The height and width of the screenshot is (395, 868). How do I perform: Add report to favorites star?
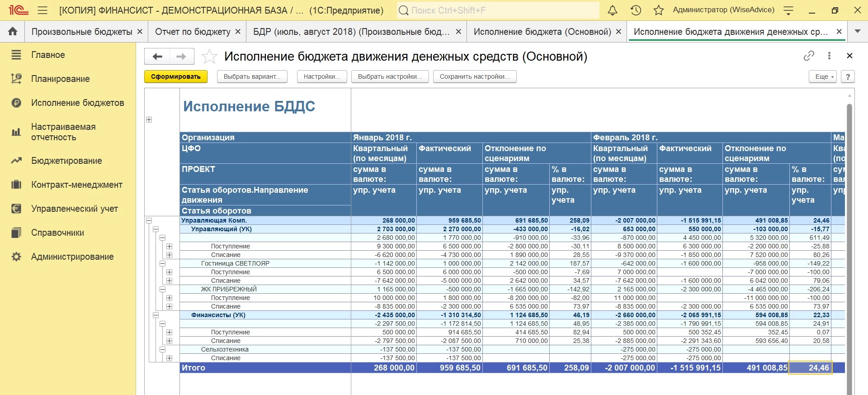coord(209,57)
